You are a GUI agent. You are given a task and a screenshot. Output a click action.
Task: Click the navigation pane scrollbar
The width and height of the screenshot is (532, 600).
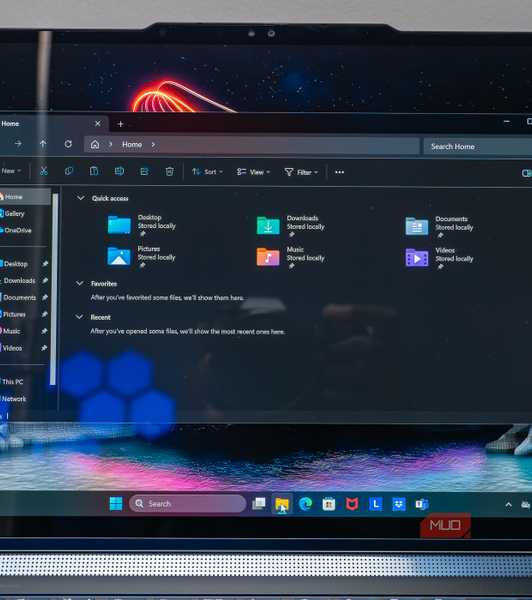[x=54, y=289]
